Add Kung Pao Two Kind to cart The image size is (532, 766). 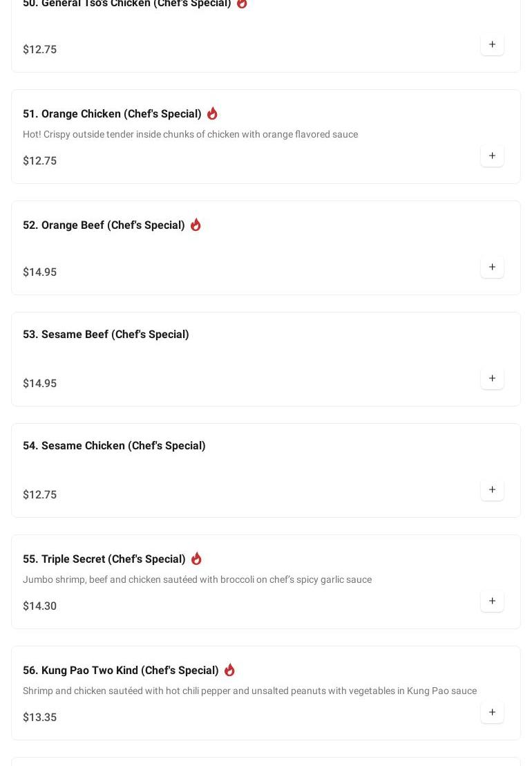click(492, 713)
